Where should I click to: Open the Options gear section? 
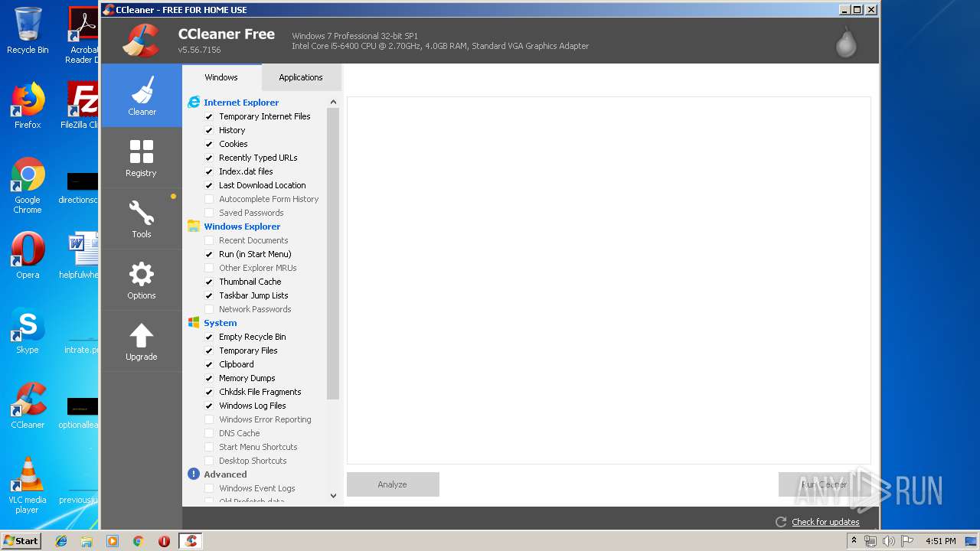coord(142,280)
